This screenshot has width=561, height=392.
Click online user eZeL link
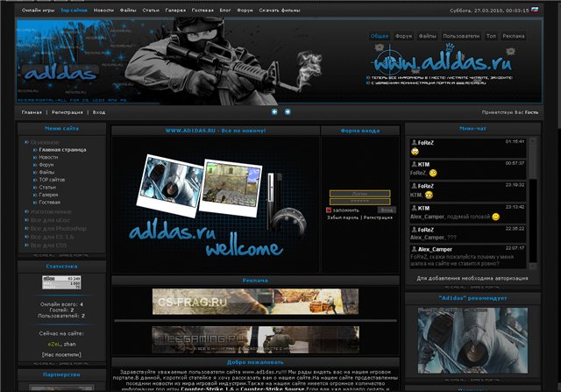54,344
